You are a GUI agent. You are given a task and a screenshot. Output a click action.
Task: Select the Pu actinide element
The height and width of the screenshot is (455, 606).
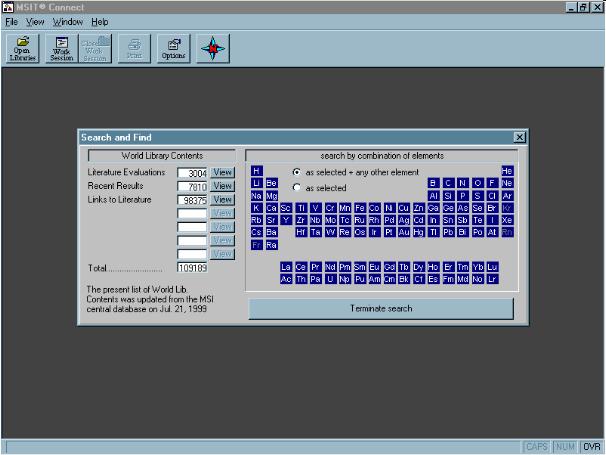tap(360, 279)
